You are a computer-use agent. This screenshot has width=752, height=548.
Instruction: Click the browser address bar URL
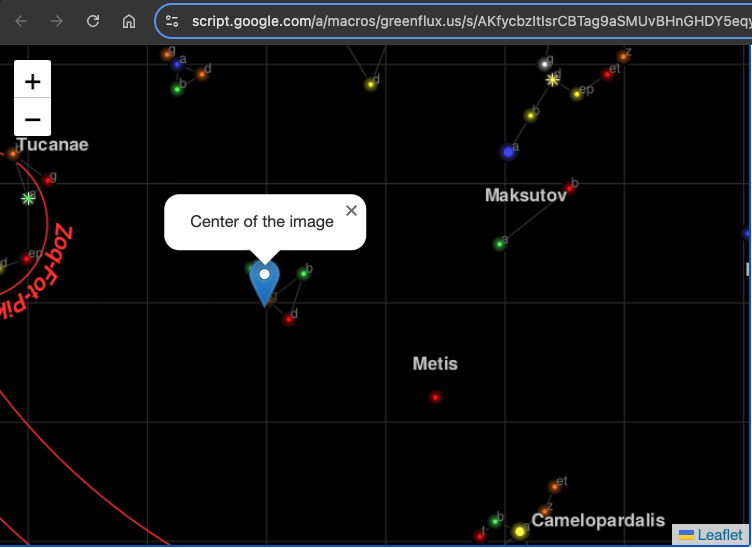coord(460,21)
